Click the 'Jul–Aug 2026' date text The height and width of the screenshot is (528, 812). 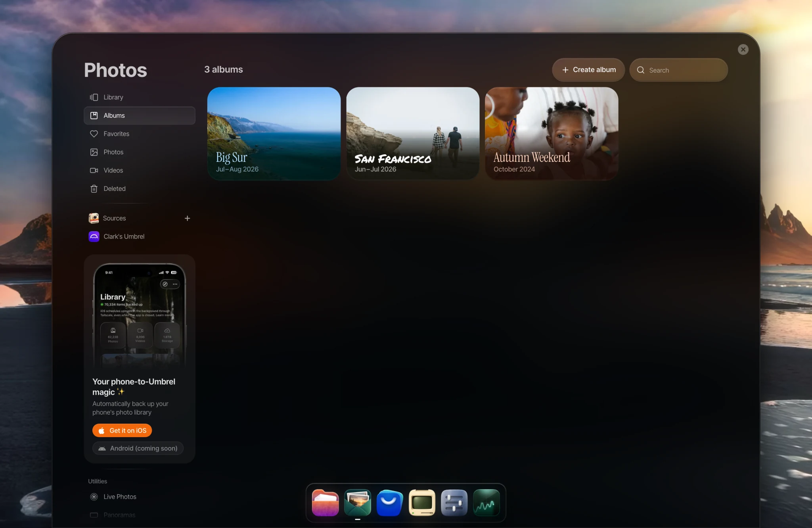[237, 169]
